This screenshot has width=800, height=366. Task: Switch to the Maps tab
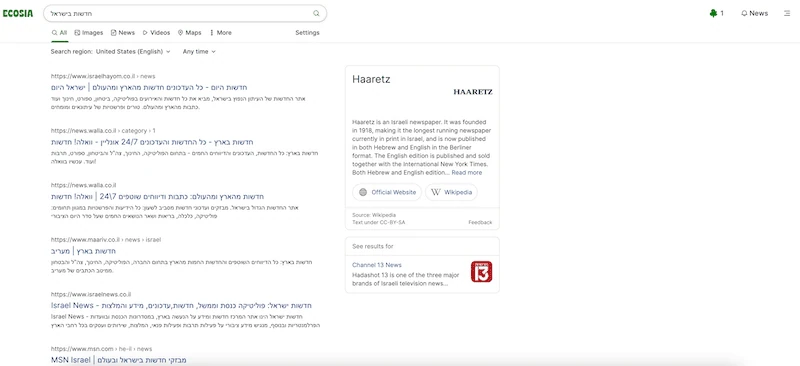pos(189,33)
